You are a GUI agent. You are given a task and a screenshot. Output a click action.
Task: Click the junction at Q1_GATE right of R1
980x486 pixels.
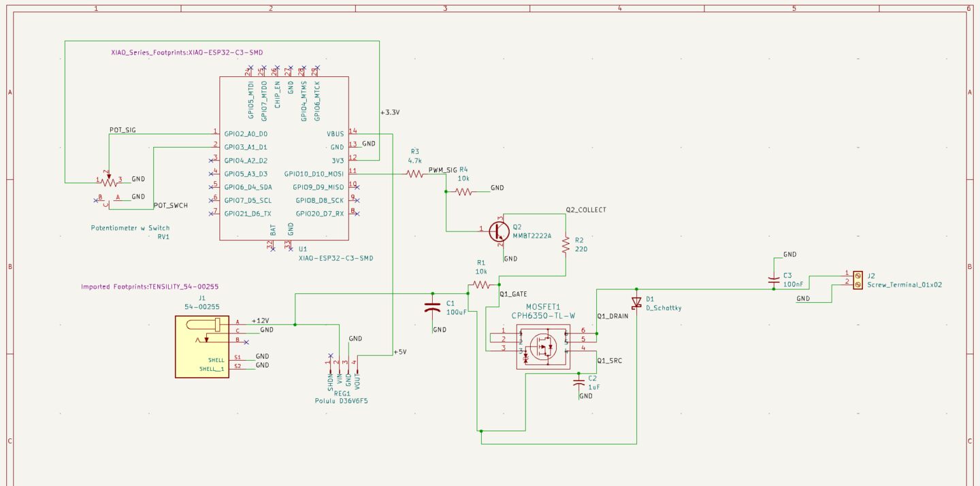pyautogui.click(x=499, y=285)
